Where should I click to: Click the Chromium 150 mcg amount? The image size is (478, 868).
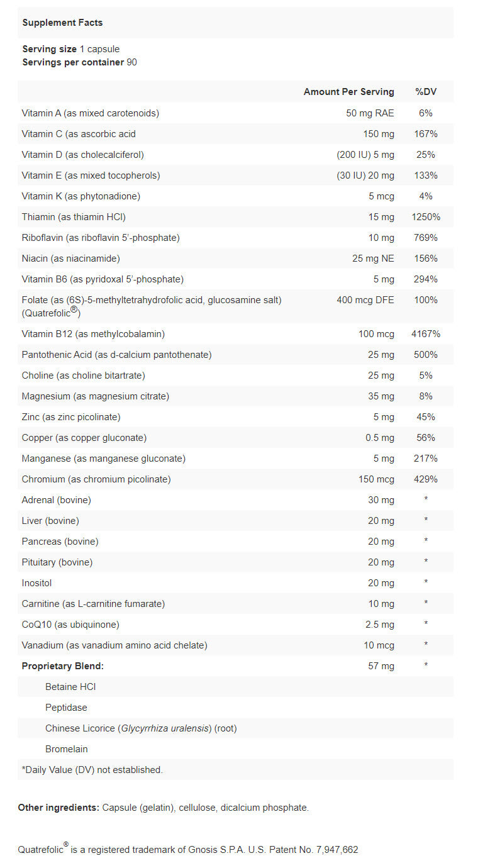[x=376, y=479]
